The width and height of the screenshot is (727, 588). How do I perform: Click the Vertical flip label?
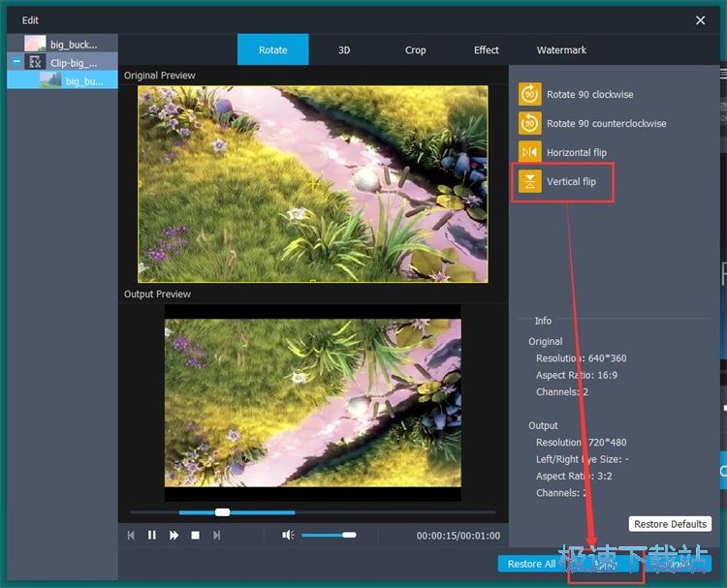[x=571, y=182]
